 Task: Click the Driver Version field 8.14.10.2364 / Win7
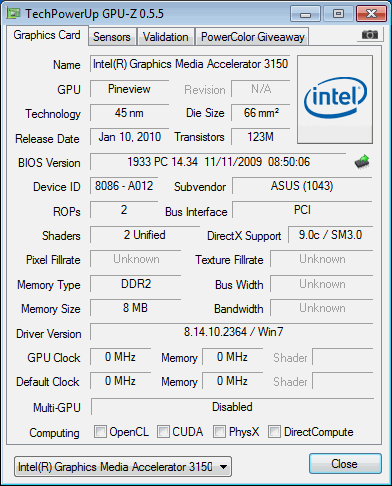coord(232,332)
